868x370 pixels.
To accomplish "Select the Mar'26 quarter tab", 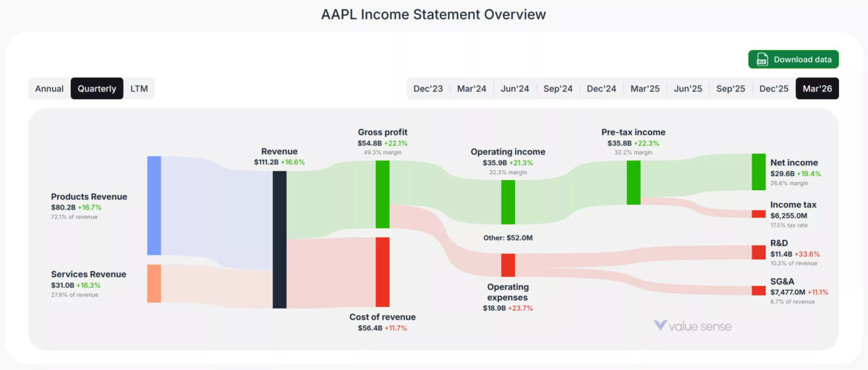I will [817, 88].
